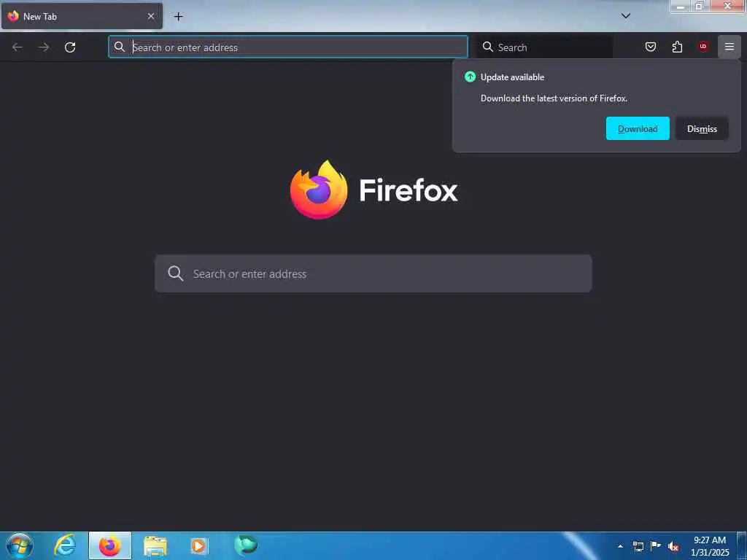This screenshot has width=747, height=560.
Task: Focus the top address bar field
Action: pyautogui.click(x=287, y=47)
